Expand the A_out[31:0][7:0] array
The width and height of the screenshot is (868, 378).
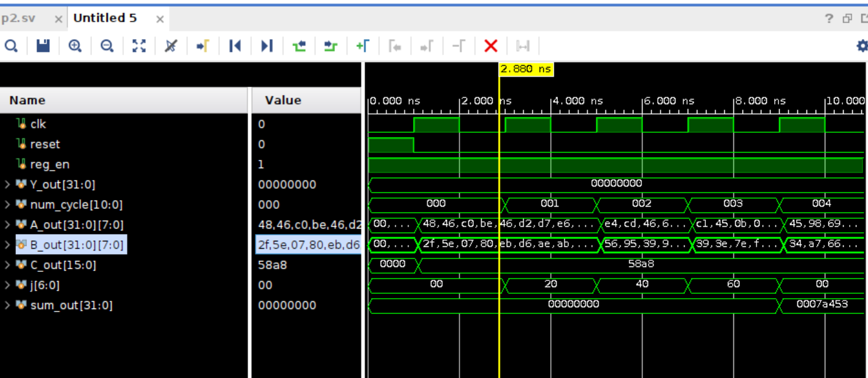pyautogui.click(x=7, y=224)
